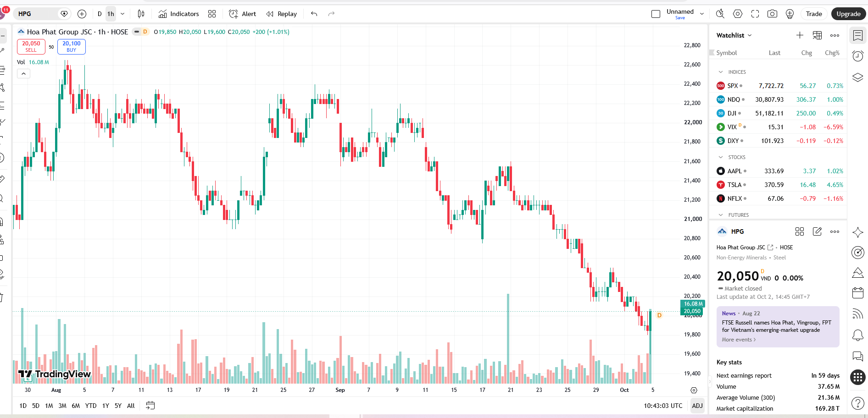868x418 pixels.
Task: Click the 20,100 BUY button
Action: [x=72, y=46]
